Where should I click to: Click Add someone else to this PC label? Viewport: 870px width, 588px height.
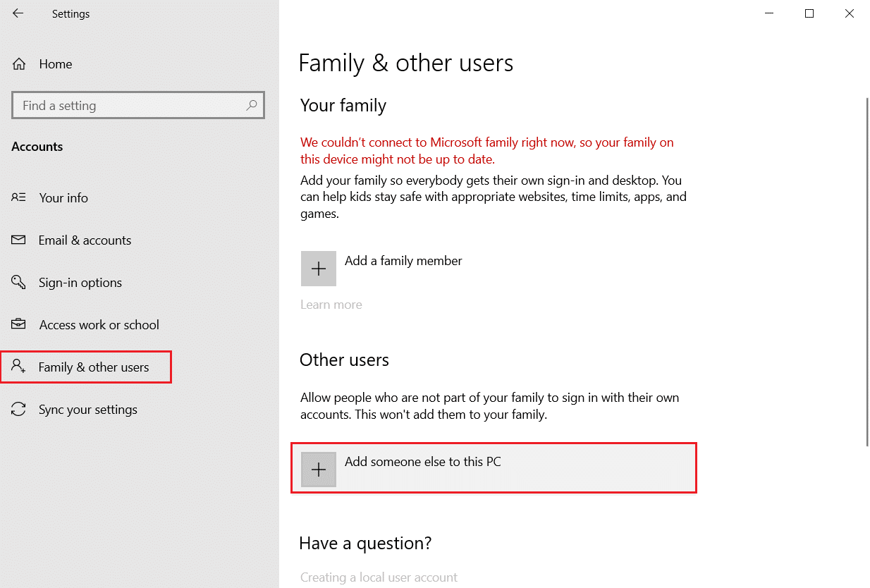(x=422, y=463)
